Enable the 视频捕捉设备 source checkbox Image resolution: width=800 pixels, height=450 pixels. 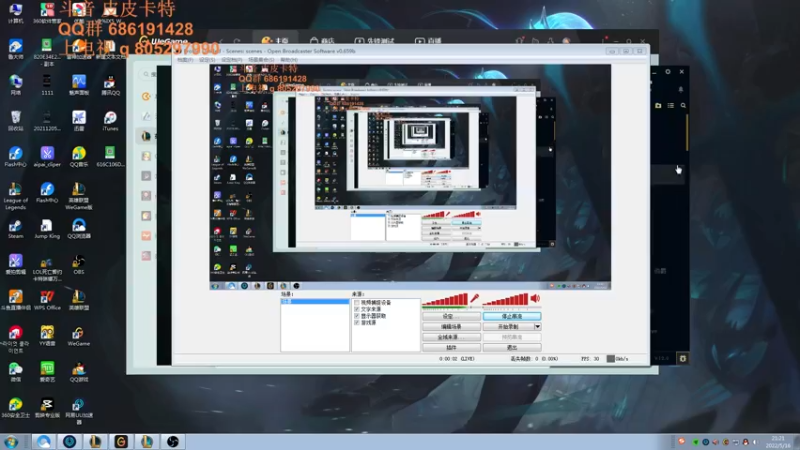point(357,303)
